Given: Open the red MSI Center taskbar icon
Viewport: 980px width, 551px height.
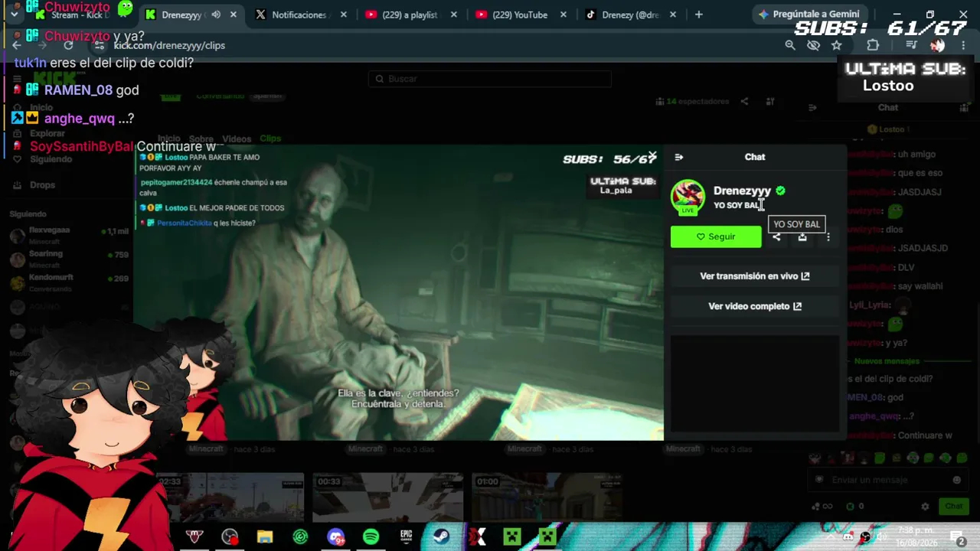Looking at the screenshot, I should [x=194, y=537].
